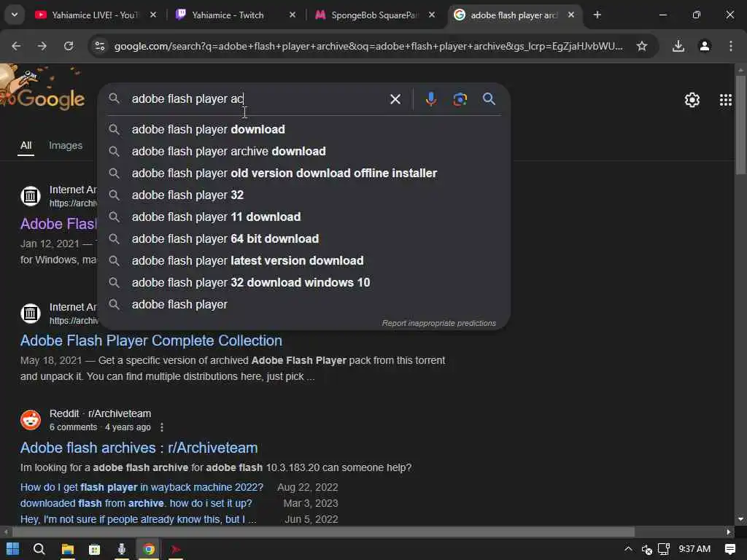
Task: Open Windows Start menu
Action: (13, 549)
